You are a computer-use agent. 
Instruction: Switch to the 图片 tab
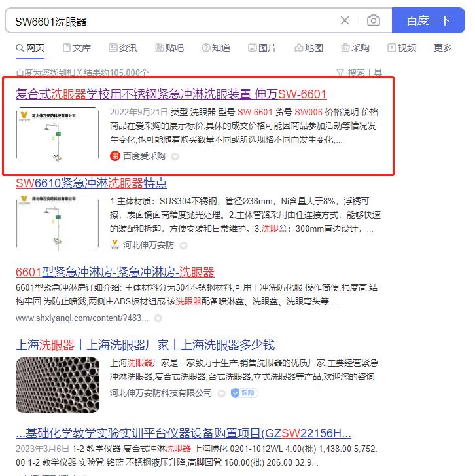click(x=262, y=48)
